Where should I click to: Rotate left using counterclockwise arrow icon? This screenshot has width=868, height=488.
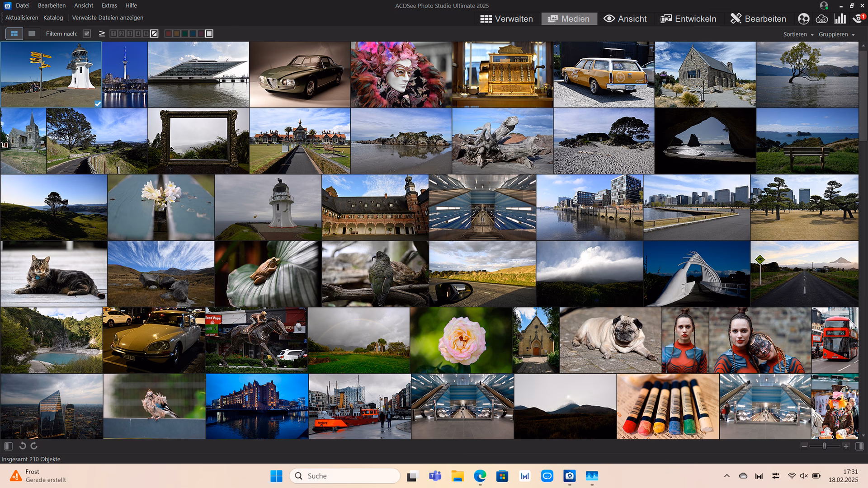pos(22,446)
